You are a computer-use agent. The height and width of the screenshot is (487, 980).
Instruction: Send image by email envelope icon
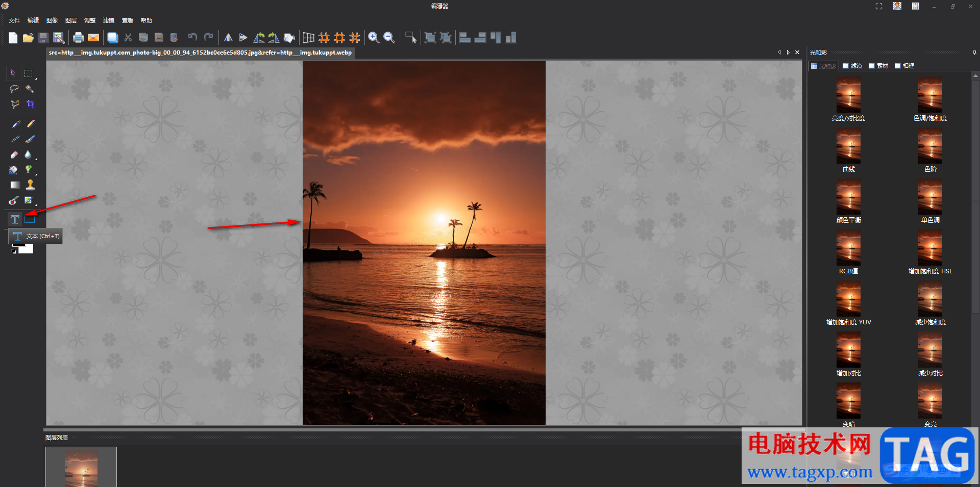tap(93, 37)
